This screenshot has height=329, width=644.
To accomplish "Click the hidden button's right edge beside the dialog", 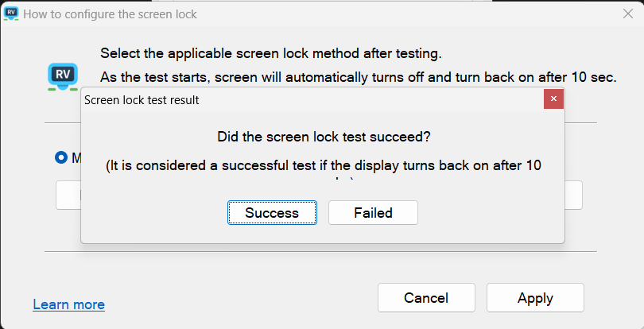I will click(x=574, y=195).
